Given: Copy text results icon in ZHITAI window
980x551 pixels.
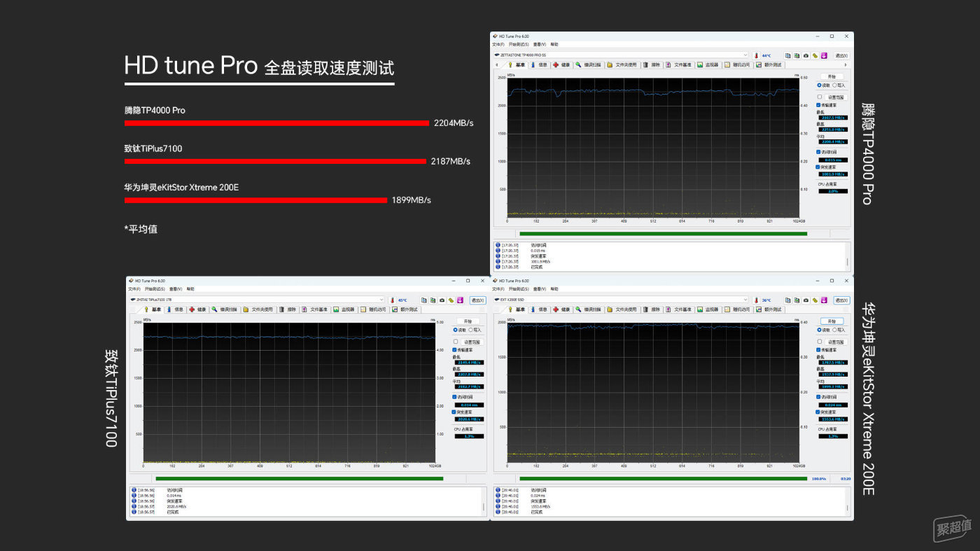Looking at the screenshot, I should (x=423, y=300).
